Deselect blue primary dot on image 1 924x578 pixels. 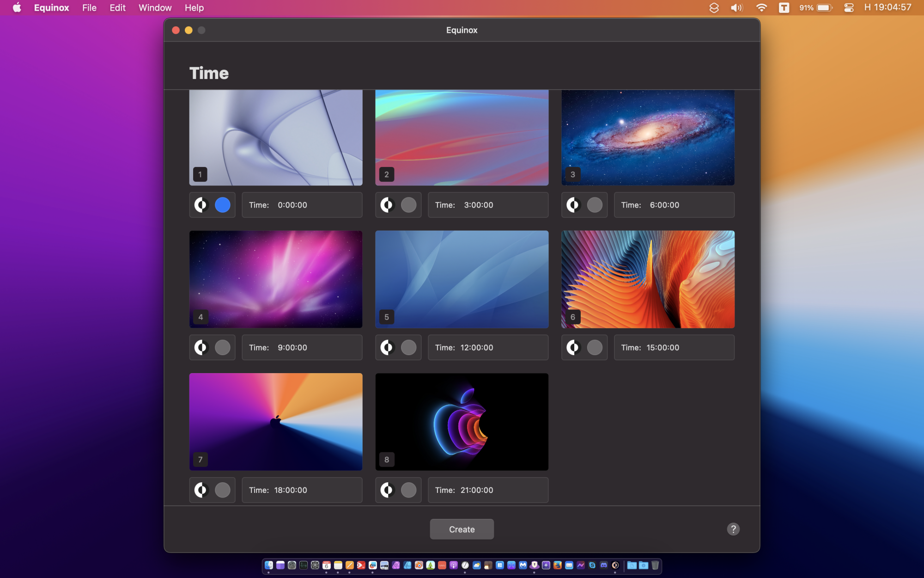pyautogui.click(x=223, y=205)
